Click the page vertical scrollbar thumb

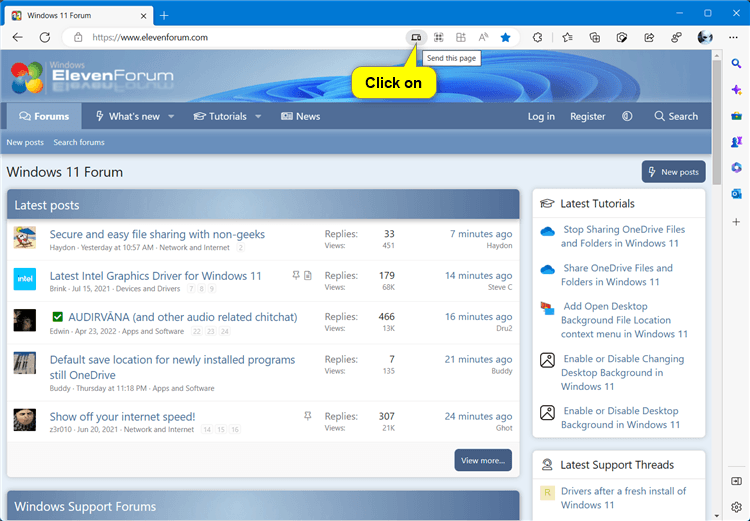click(x=717, y=122)
